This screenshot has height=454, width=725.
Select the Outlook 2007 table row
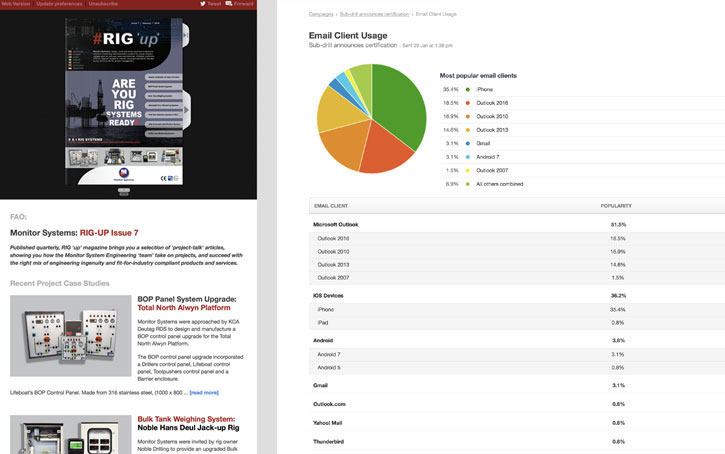click(x=517, y=278)
